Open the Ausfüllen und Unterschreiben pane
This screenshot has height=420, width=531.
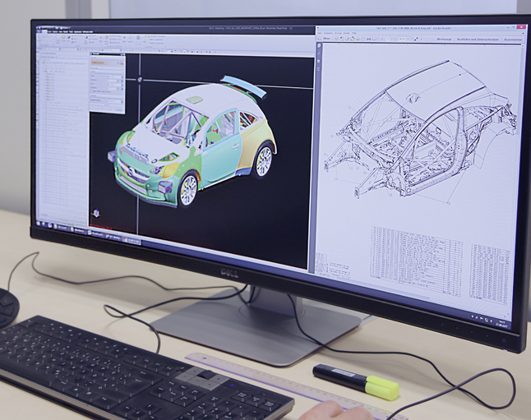click(x=478, y=39)
